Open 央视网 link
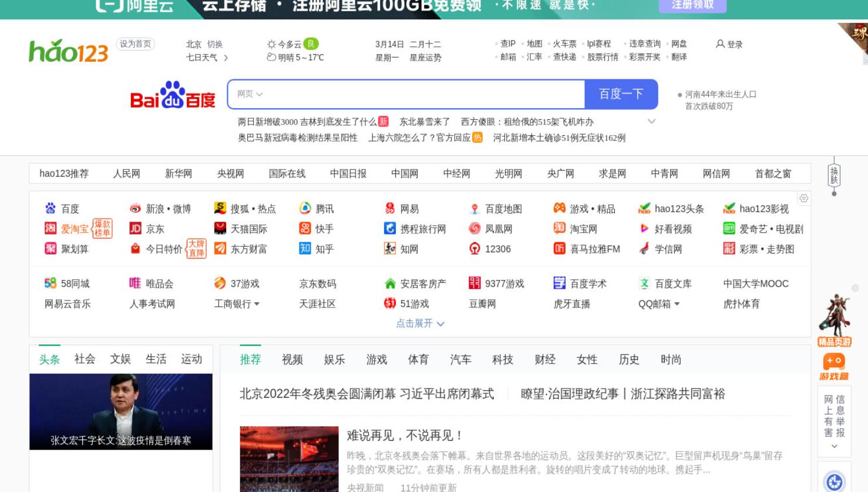This screenshot has width=868, height=492. (x=231, y=173)
